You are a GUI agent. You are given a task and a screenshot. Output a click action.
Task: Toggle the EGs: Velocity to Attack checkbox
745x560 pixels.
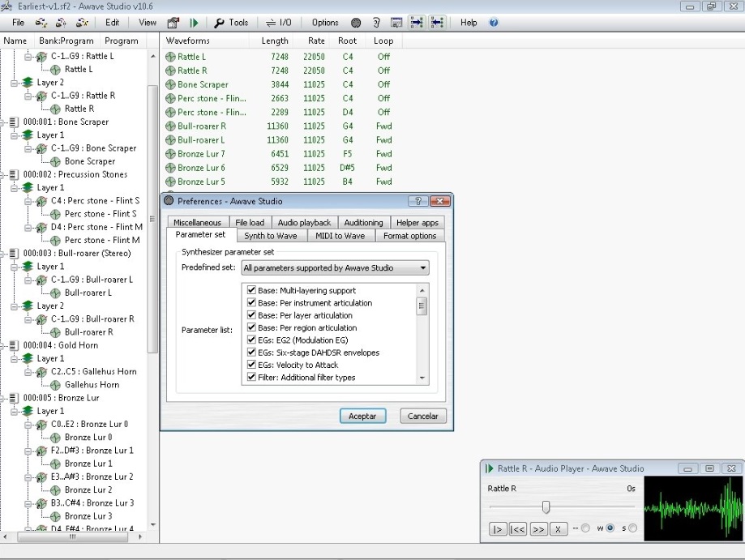251,365
